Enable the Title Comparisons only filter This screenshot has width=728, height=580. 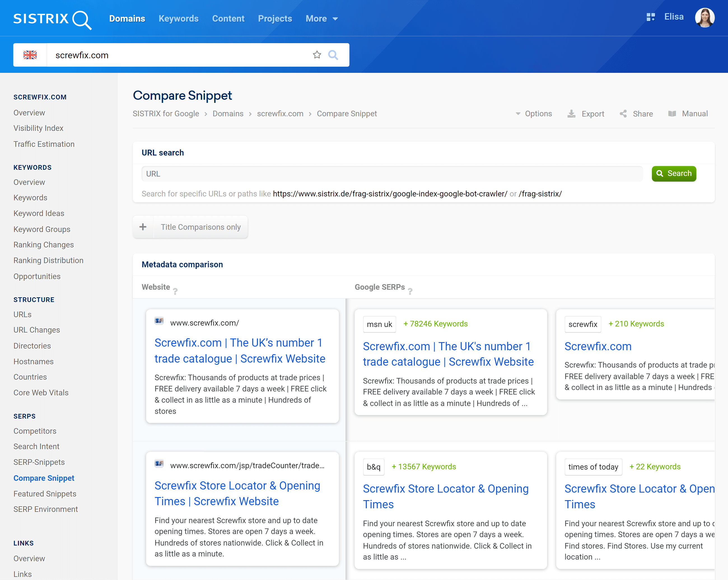(200, 227)
